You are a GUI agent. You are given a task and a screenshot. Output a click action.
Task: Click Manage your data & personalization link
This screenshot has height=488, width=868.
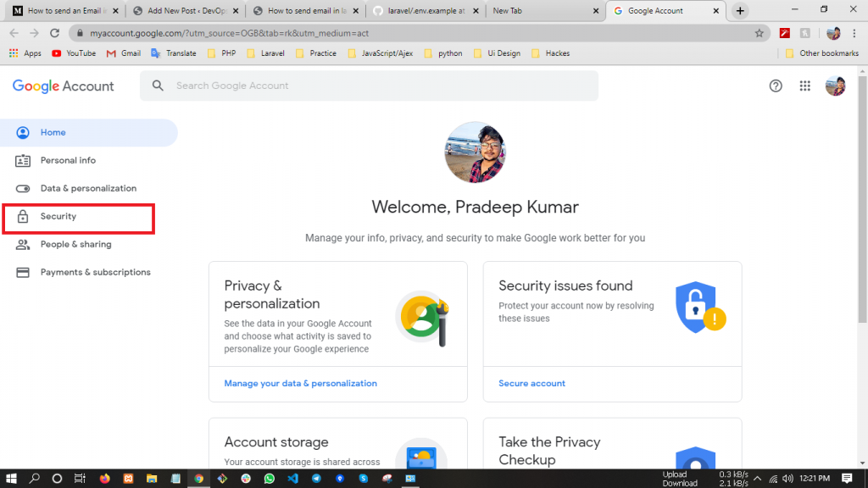pyautogui.click(x=300, y=384)
